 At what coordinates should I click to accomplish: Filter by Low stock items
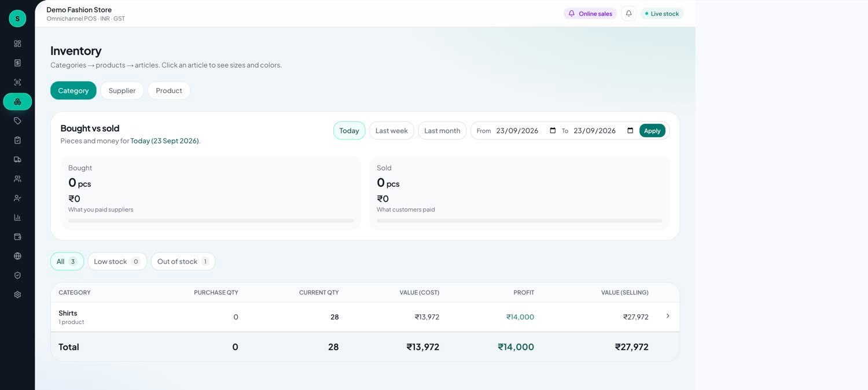click(117, 262)
